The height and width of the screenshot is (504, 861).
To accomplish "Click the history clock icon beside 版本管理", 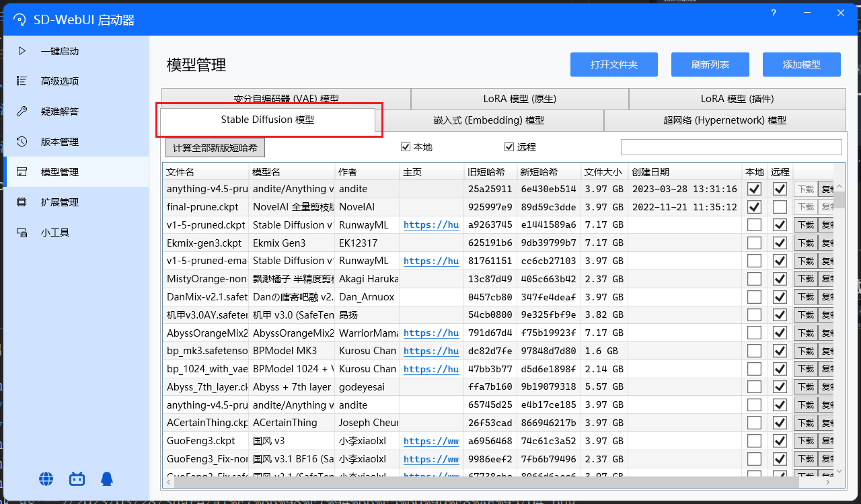I will (22, 142).
